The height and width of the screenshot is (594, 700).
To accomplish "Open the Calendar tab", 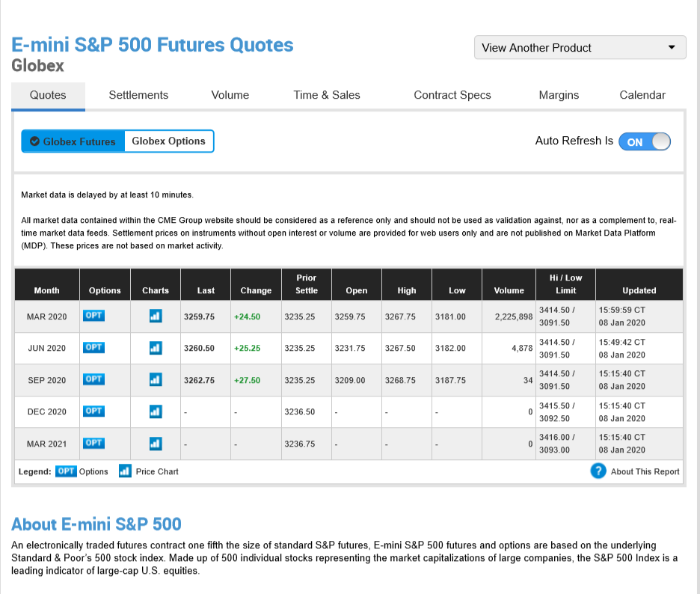I will (642, 95).
